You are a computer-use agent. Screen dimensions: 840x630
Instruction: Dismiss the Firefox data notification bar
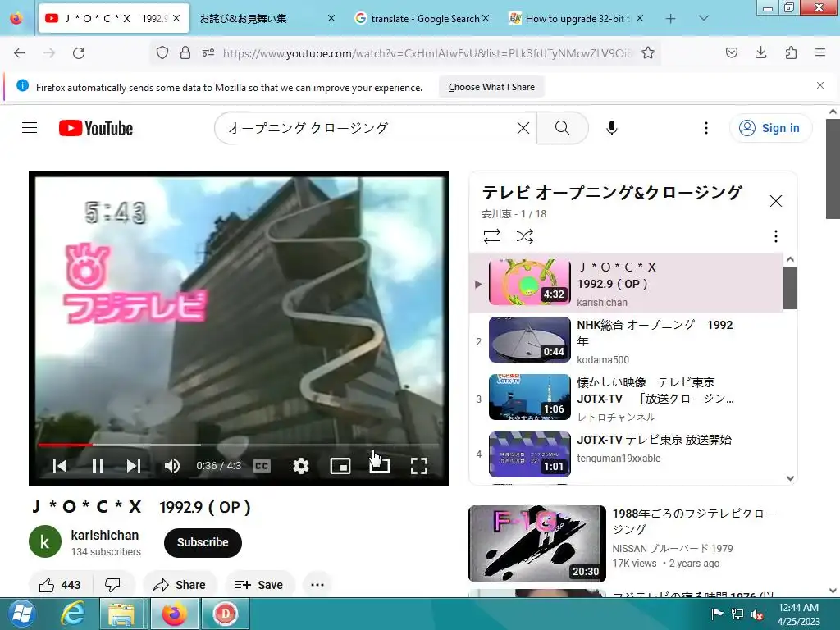pos(820,85)
